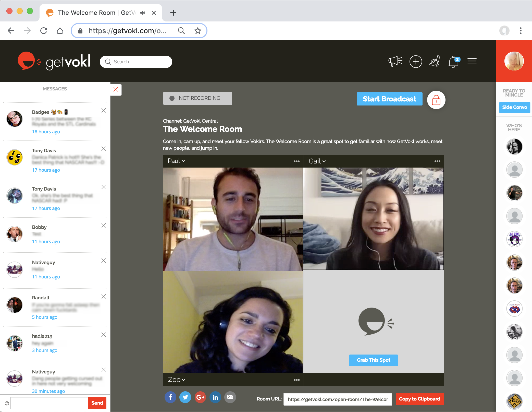
Task: Share room on Twitter
Action: (185, 397)
